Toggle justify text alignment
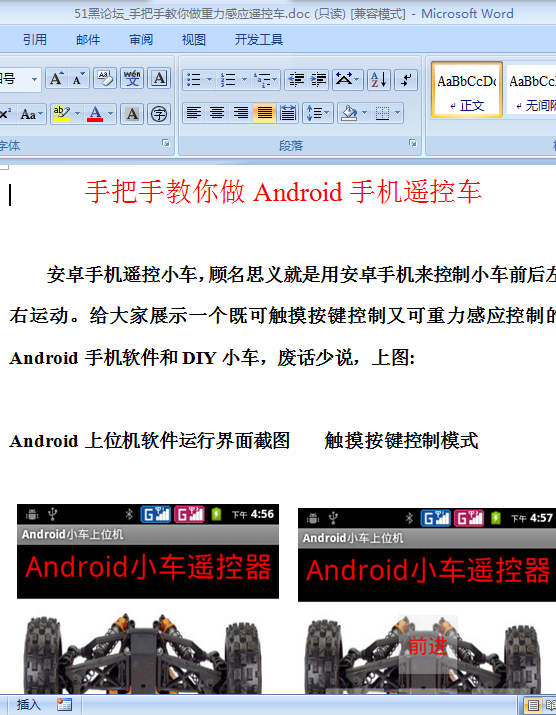 (x=265, y=113)
